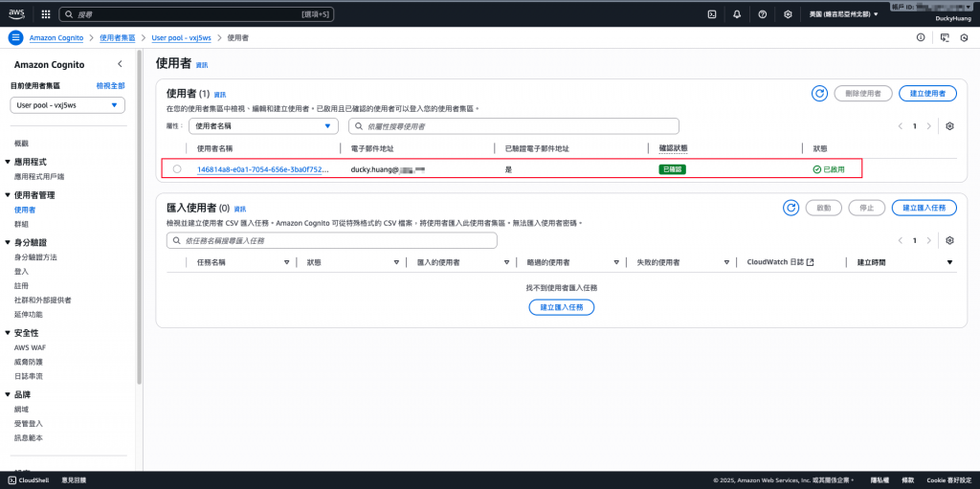Collapse the 安全性 sidebar section

[x=8, y=333]
